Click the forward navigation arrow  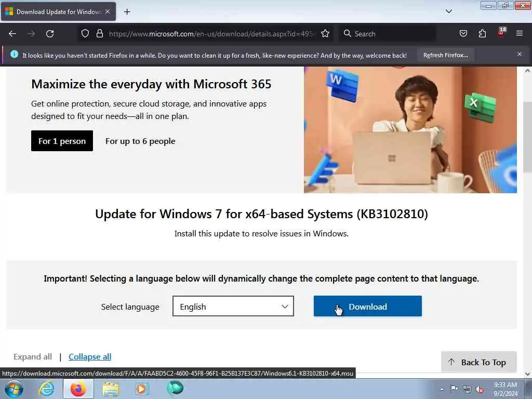point(31,34)
